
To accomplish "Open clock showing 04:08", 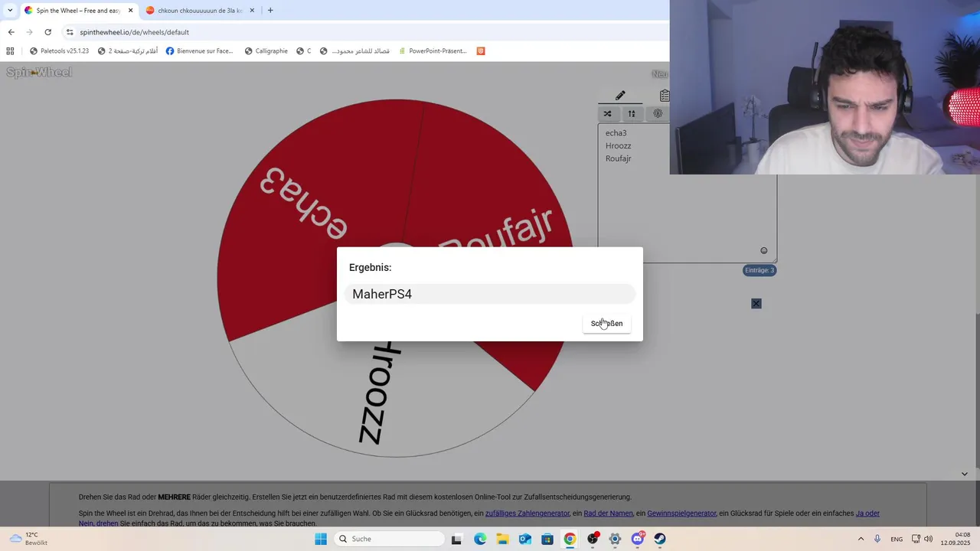I will point(957,539).
